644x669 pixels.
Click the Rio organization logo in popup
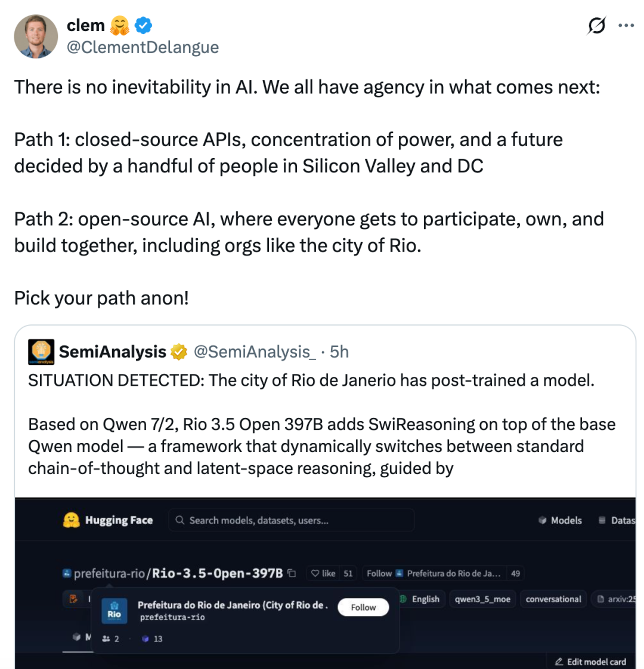click(x=114, y=611)
